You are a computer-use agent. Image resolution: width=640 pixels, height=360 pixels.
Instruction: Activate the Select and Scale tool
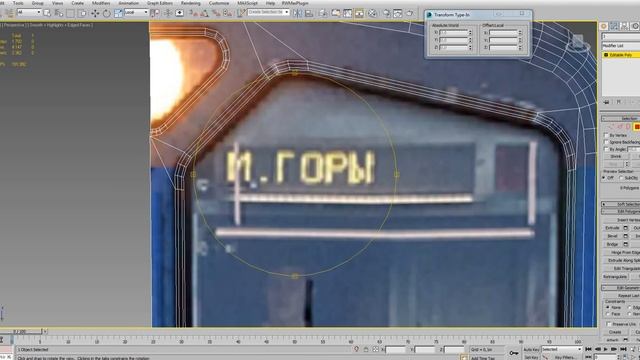click(118, 13)
